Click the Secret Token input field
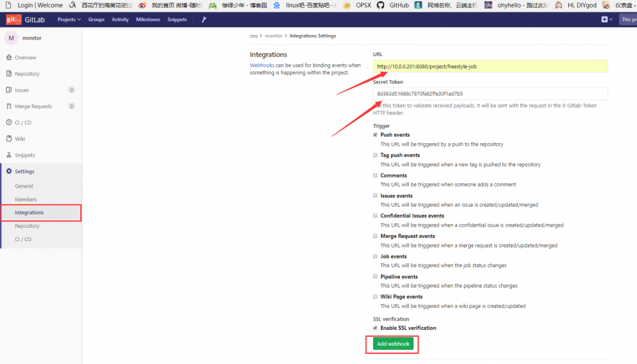The height and width of the screenshot is (364, 637). coord(490,94)
